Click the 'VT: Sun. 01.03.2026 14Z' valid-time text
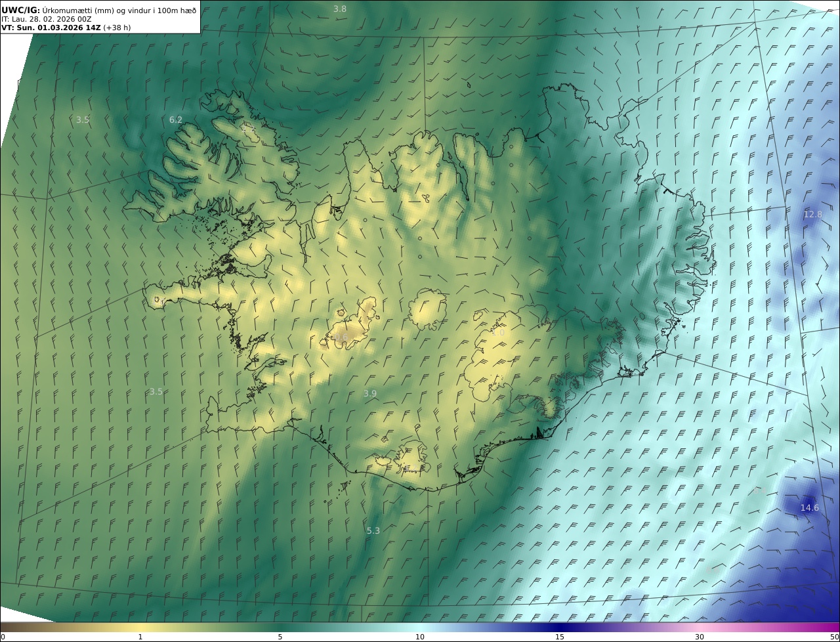Image resolution: width=840 pixels, height=642 pixels. (x=51, y=28)
